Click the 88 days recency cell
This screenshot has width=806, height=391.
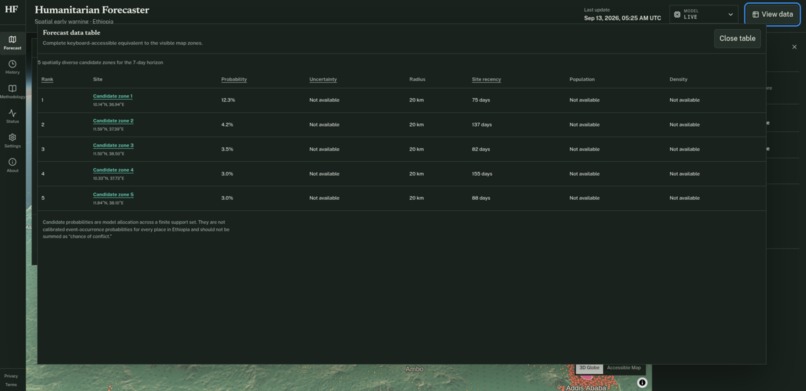pyautogui.click(x=481, y=198)
